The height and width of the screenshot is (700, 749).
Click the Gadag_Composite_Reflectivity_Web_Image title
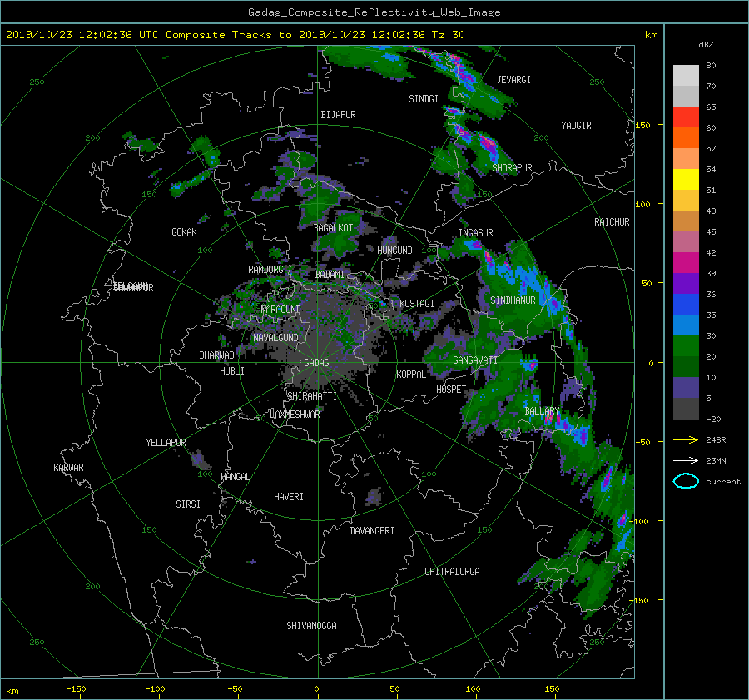374,12
